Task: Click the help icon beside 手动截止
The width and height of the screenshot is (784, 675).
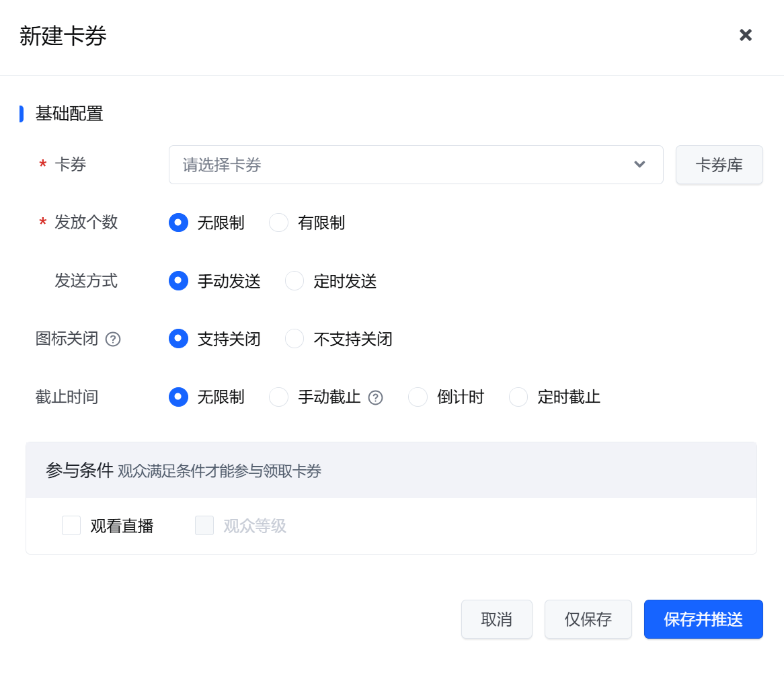Action: (376, 398)
